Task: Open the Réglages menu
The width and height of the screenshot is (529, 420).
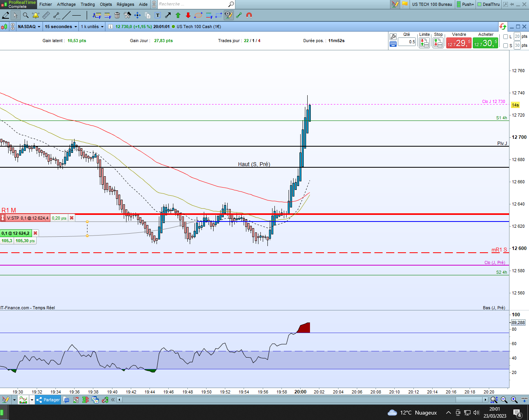Action: (x=125, y=4)
